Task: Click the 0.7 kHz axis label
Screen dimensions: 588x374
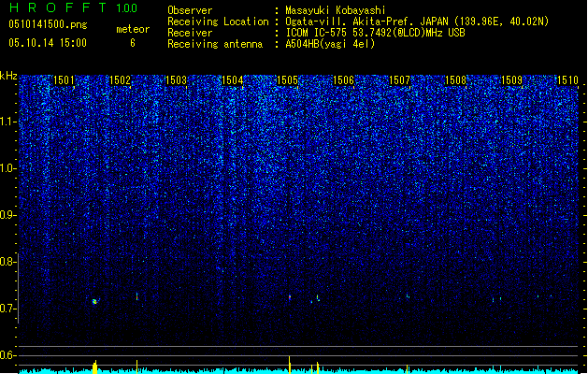Action: tap(7, 309)
